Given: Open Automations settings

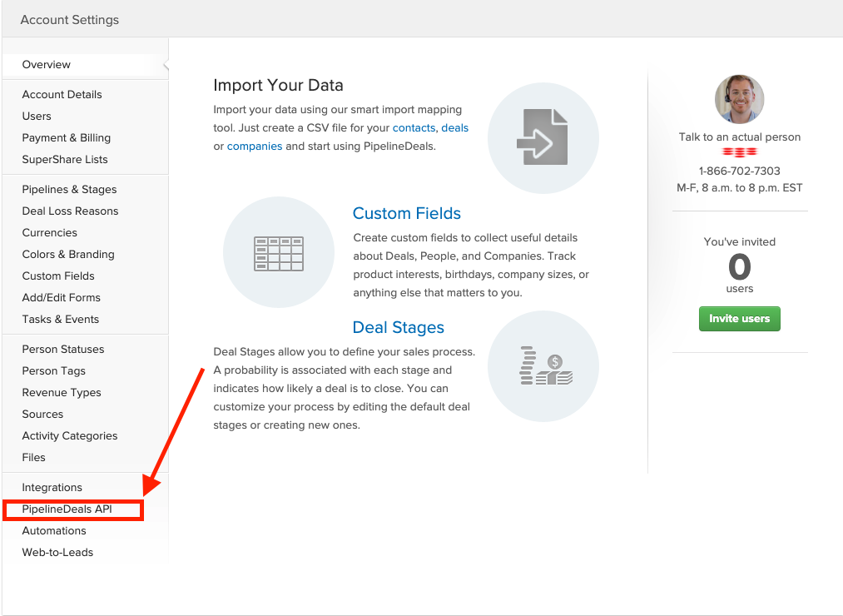Looking at the screenshot, I should pyautogui.click(x=54, y=530).
